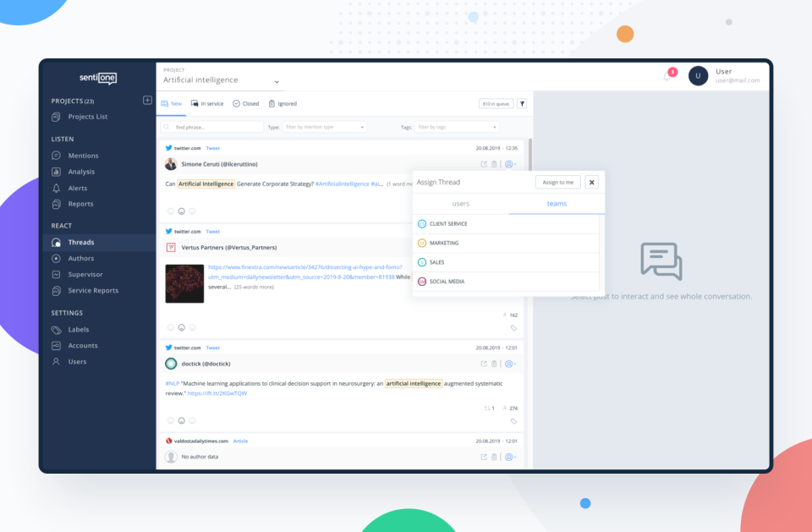Viewport: 812px width, 532px height.
Task: Mark Simone Ceruti's tweet as neutral sentiment
Action: coord(181,211)
